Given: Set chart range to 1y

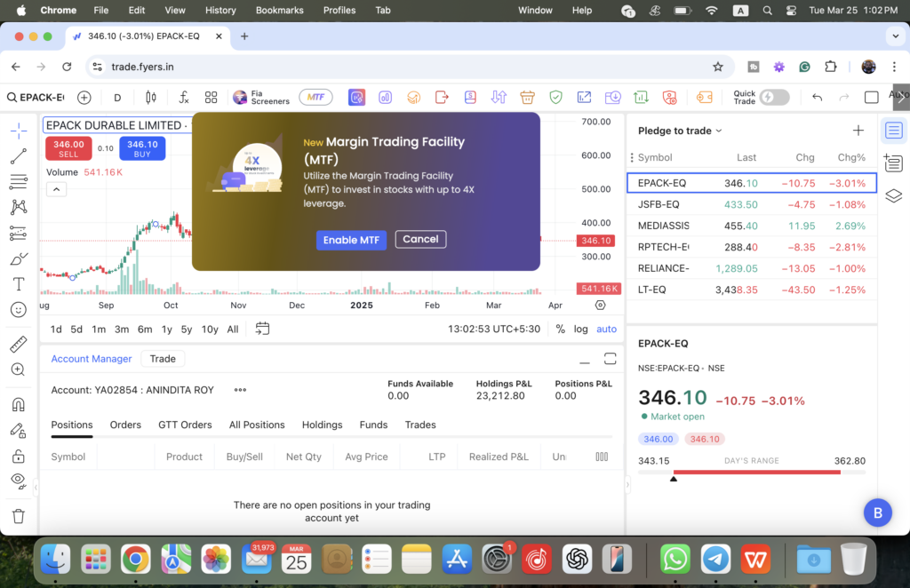Looking at the screenshot, I should (166, 330).
